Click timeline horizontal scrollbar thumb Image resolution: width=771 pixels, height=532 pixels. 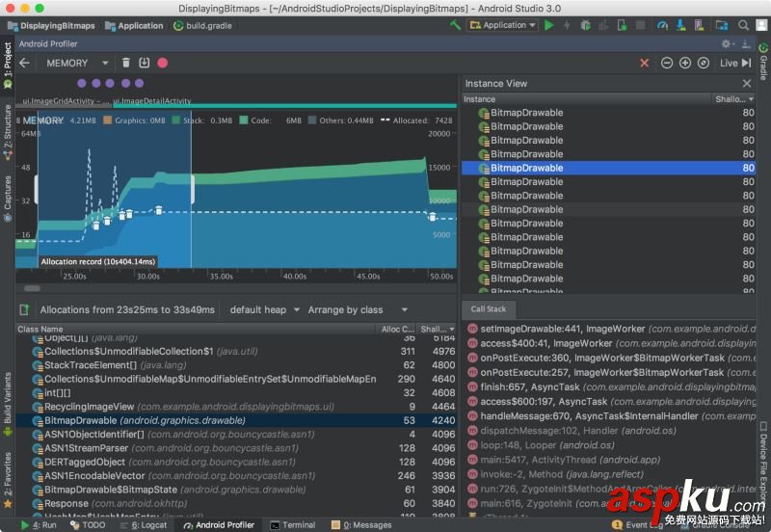(x=32, y=288)
